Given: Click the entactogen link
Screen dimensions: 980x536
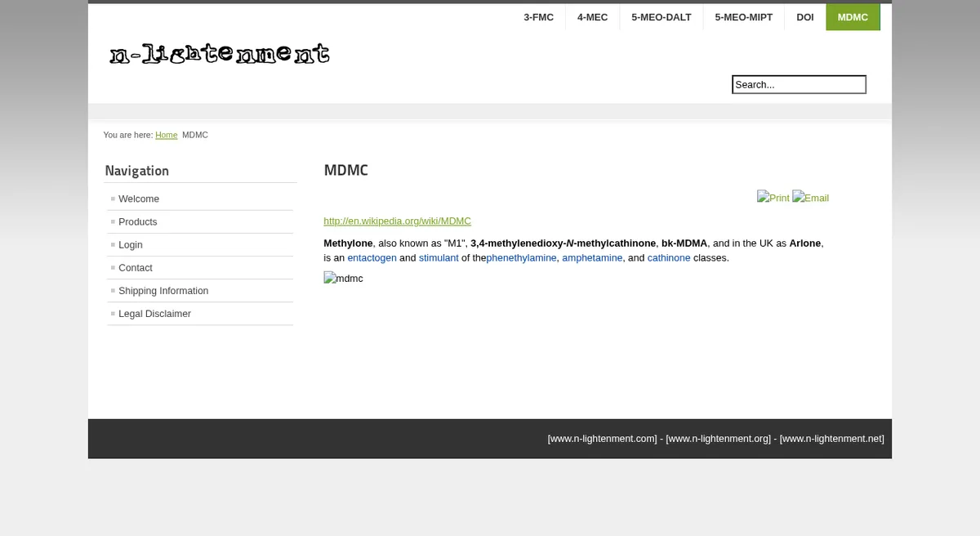Looking at the screenshot, I should pos(372,257).
